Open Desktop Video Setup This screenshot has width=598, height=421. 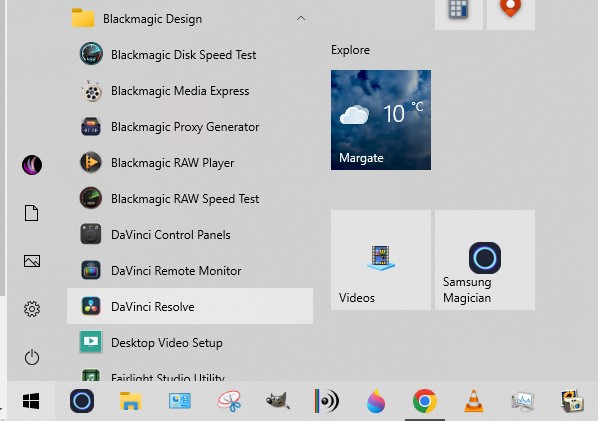pos(190,342)
